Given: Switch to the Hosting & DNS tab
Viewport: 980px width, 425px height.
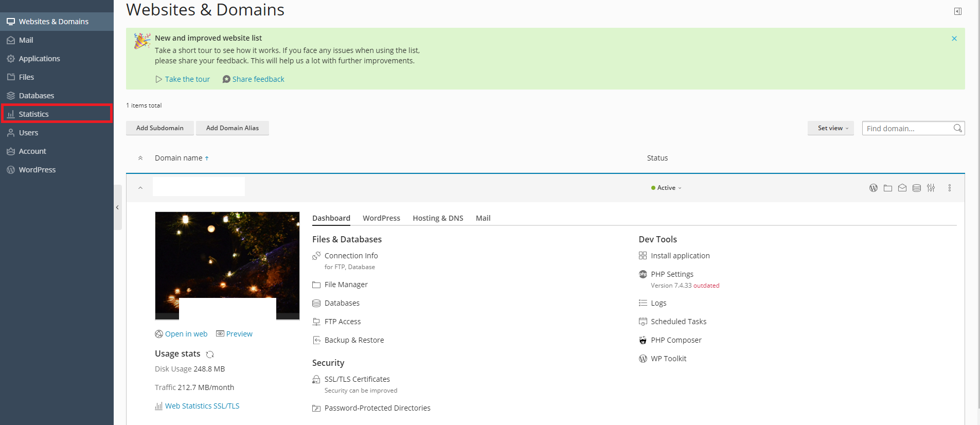Looking at the screenshot, I should tap(438, 218).
